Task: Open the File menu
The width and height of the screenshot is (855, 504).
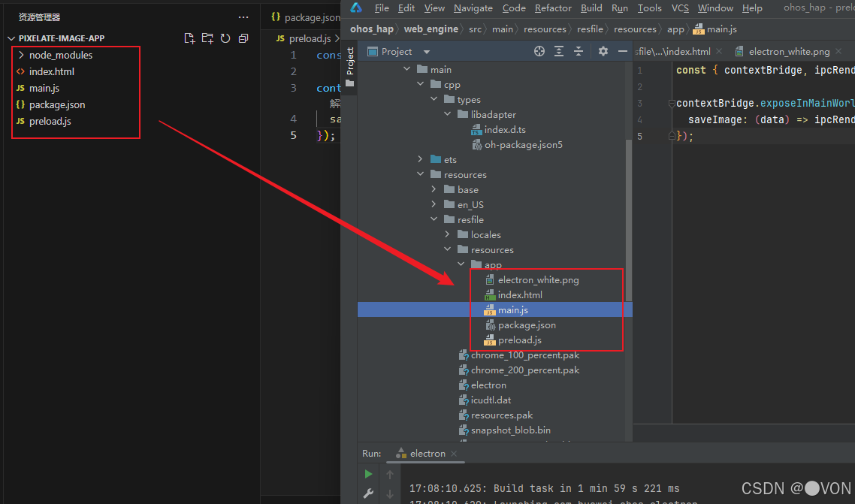Action: click(x=382, y=8)
